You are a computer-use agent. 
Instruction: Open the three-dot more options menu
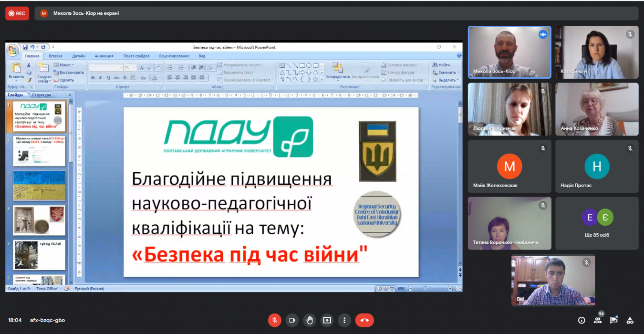point(344,320)
